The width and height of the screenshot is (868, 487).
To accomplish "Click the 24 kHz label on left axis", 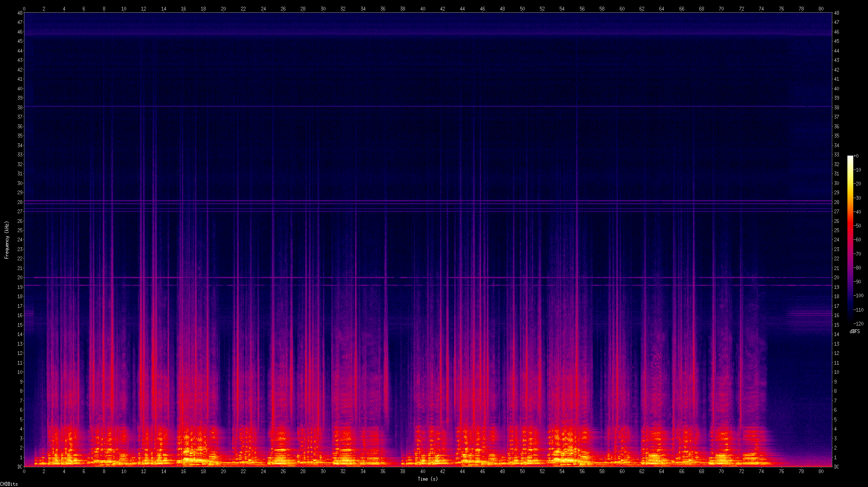I will coord(20,240).
